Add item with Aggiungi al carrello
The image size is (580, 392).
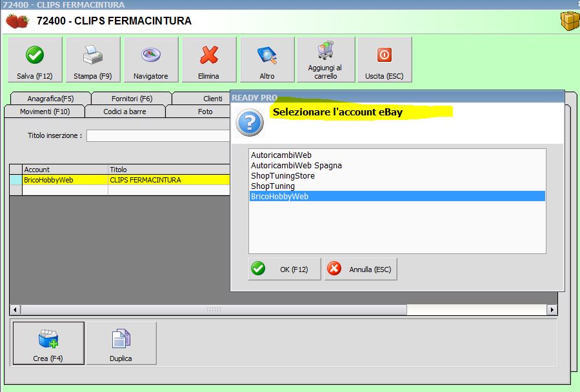coord(326,59)
